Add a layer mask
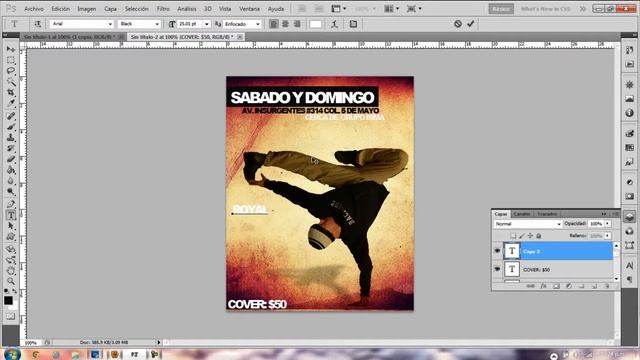This screenshot has width=640, height=360. (556, 286)
